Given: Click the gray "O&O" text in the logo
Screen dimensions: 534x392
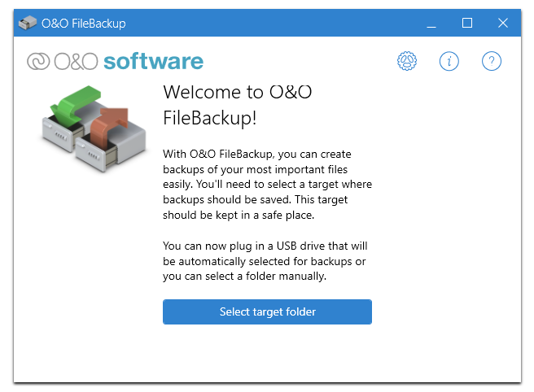Looking at the screenshot, I should [x=76, y=62].
